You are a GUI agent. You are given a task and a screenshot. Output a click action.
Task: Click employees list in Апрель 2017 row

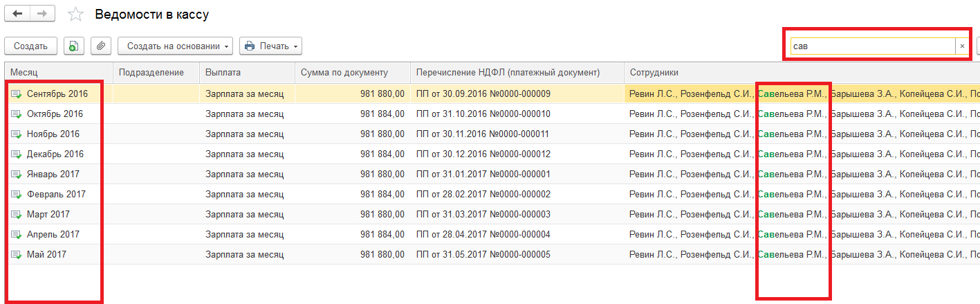804,234
